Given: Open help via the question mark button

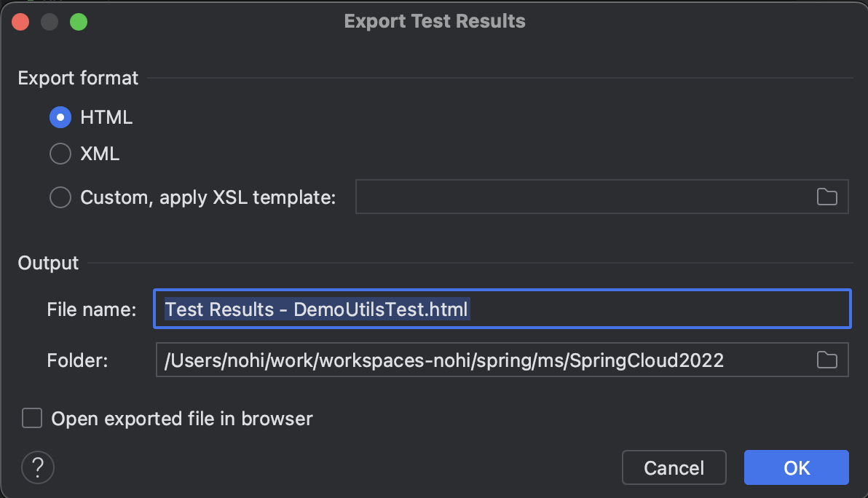Looking at the screenshot, I should click(x=38, y=467).
